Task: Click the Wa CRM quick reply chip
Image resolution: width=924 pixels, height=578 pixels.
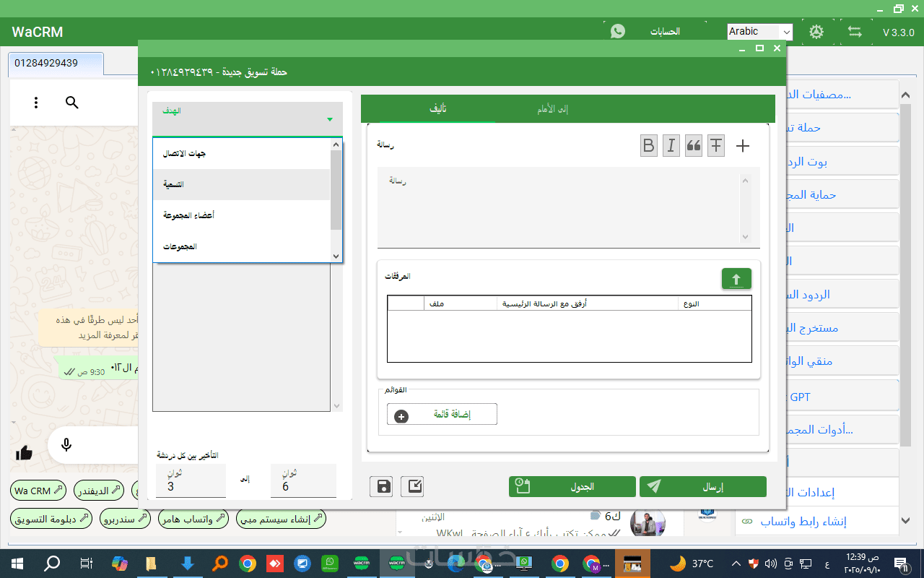Action: tap(38, 491)
